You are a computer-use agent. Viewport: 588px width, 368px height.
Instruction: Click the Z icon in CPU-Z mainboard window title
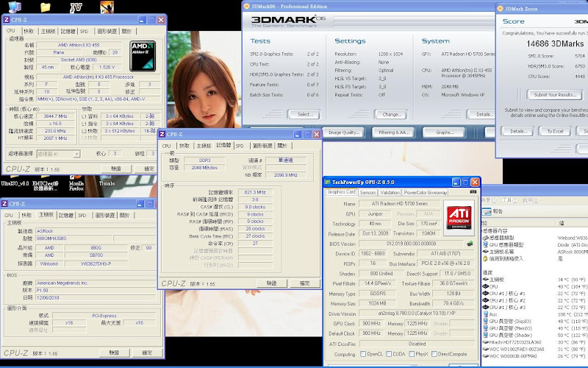(4, 204)
